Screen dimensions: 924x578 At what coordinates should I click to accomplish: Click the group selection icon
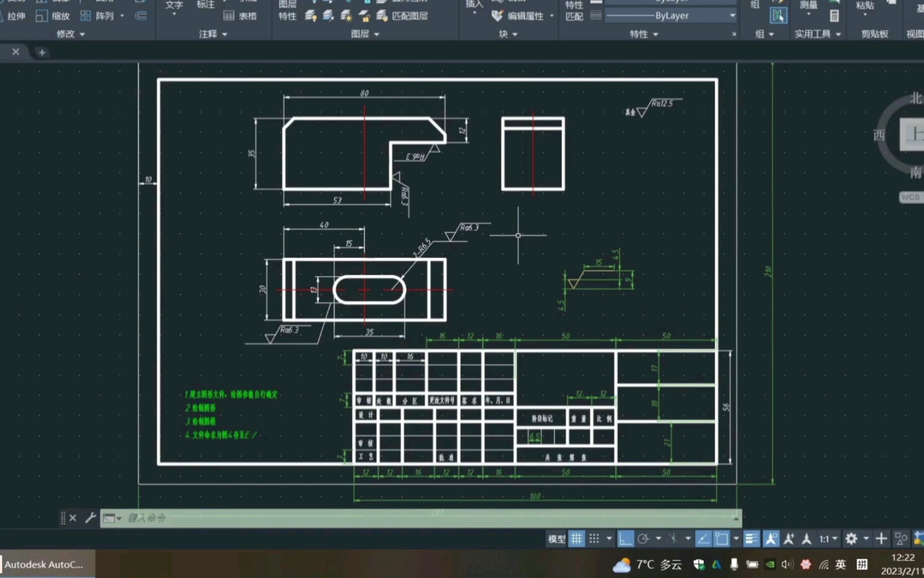778,16
